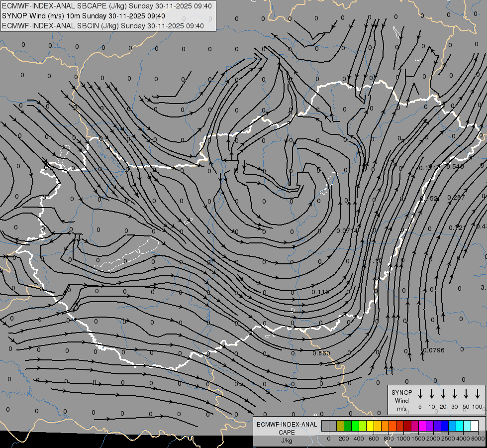Choose the pure blue CAPE legend swatch

coord(445,426)
